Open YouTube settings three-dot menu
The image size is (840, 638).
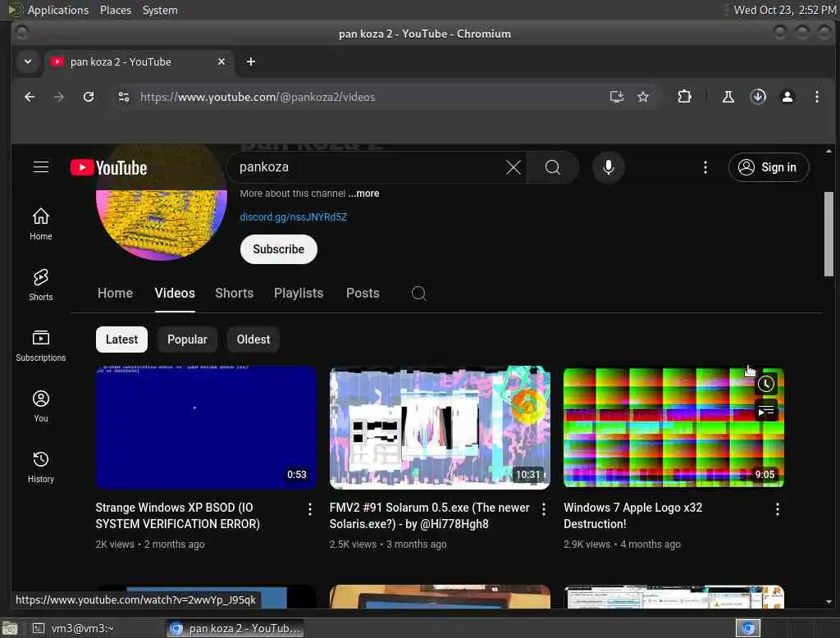(705, 167)
